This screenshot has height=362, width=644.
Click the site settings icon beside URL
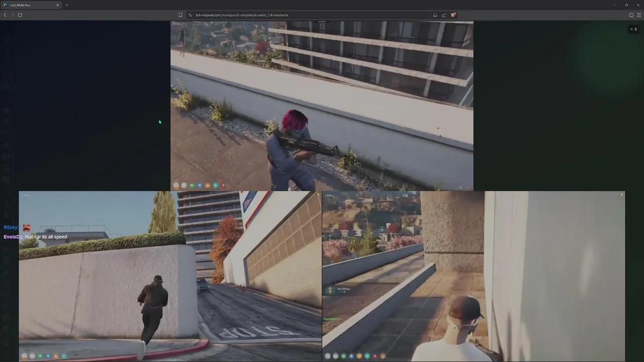(x=190, y=15)
